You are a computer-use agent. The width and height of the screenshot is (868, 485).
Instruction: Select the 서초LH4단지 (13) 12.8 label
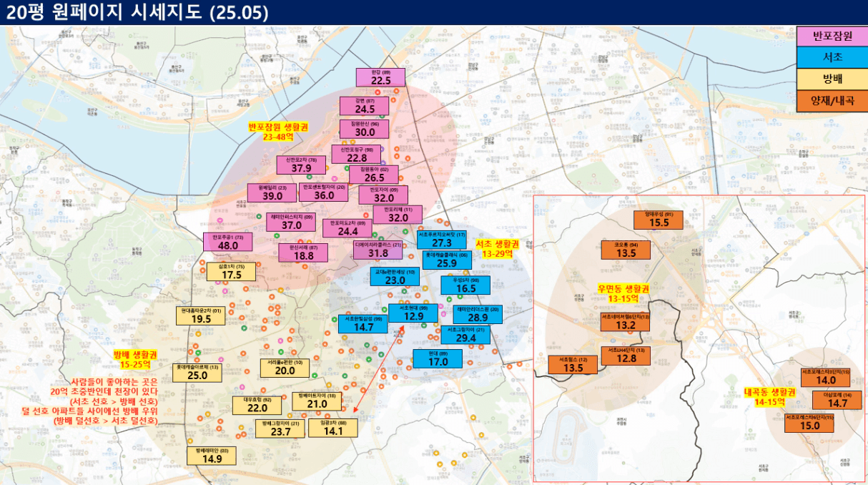click(626, 355)
